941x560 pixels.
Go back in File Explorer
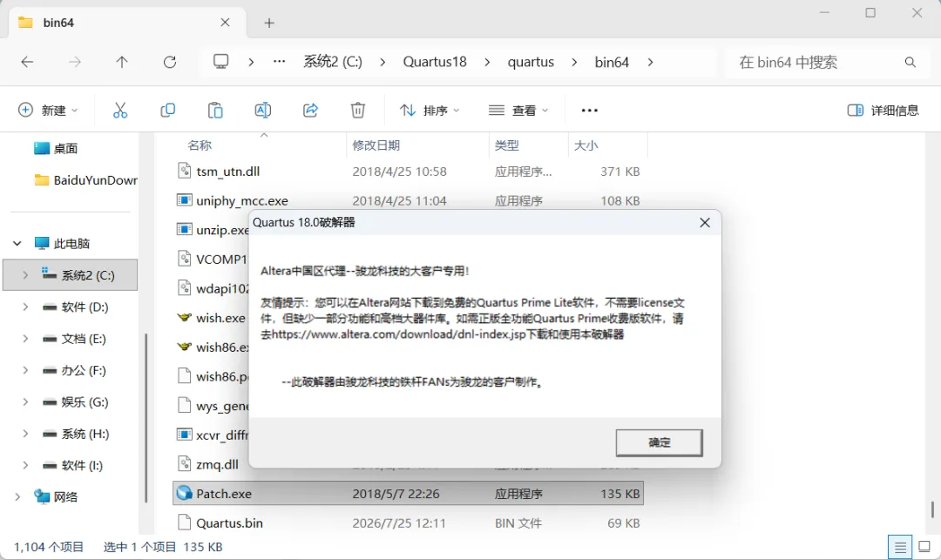pos(27,62)
